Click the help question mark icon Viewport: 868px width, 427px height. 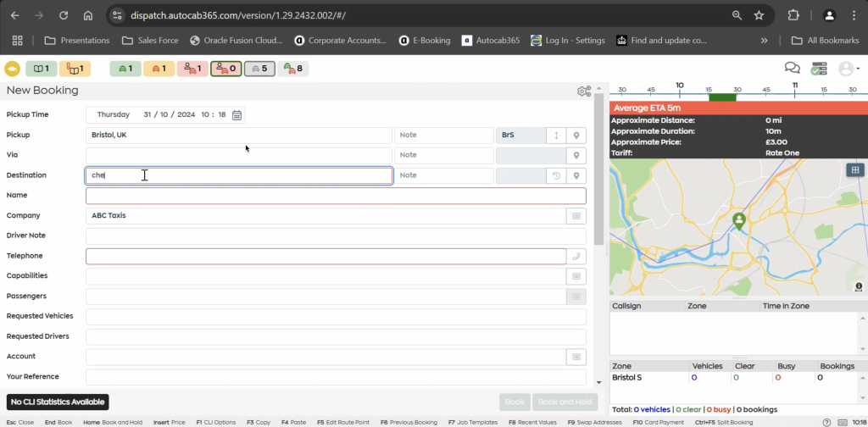(826, 422)
